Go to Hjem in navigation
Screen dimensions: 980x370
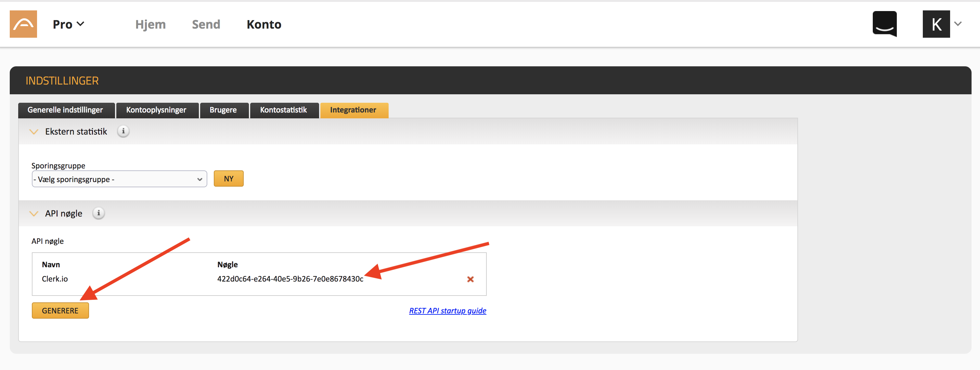point(150,24)
